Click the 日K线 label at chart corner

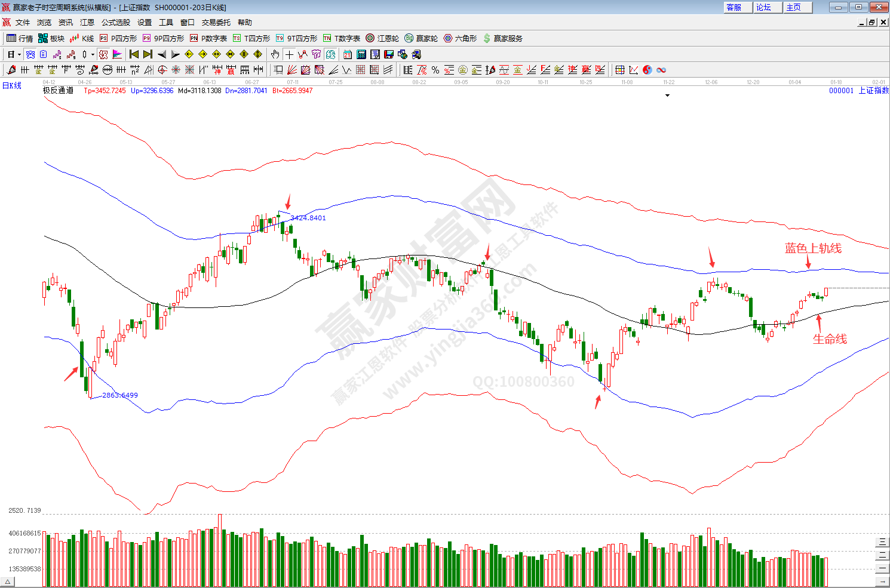pos(12,86)
